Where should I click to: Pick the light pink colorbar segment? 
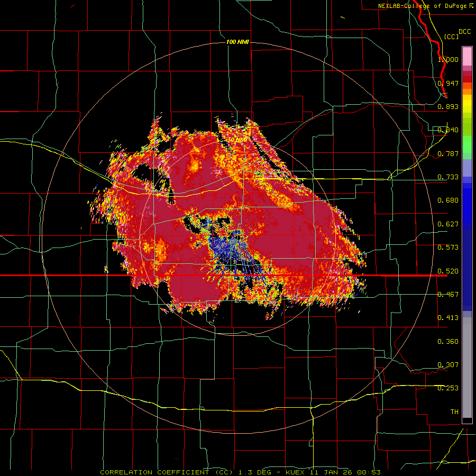click(x=467, y=56)
